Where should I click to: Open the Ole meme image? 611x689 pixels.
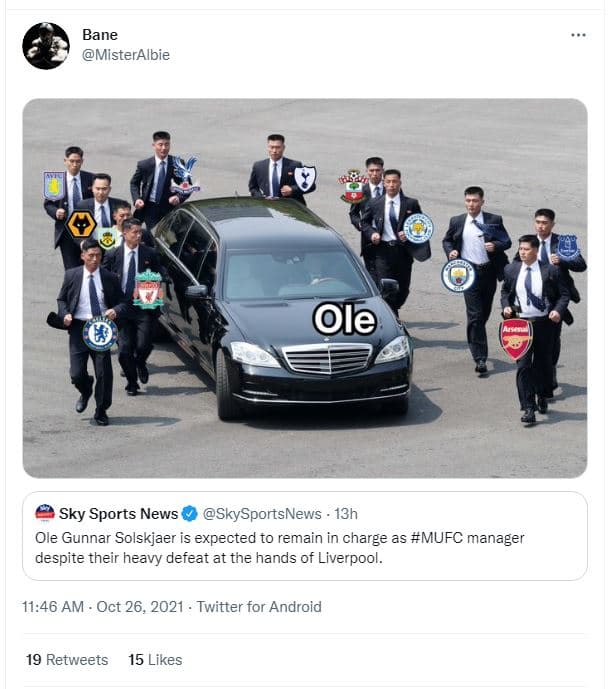coord(304,288)
